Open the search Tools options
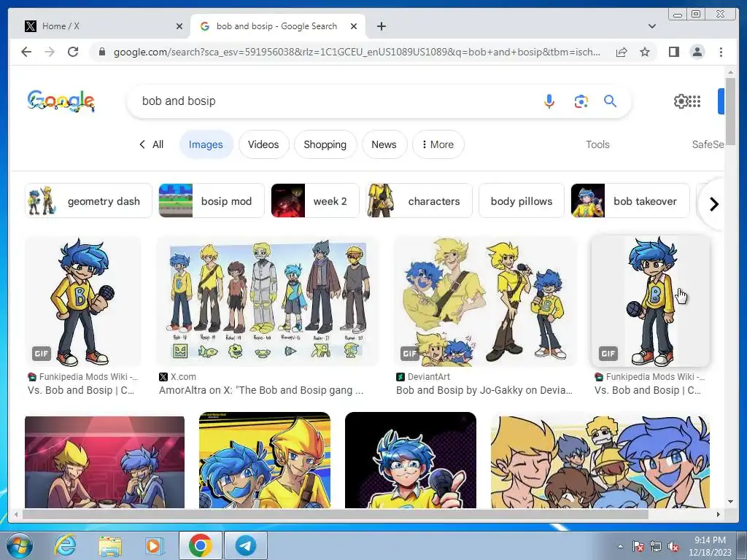Viewport: 747px width, 560px height. pyautogui.click(x=597, y=144)
